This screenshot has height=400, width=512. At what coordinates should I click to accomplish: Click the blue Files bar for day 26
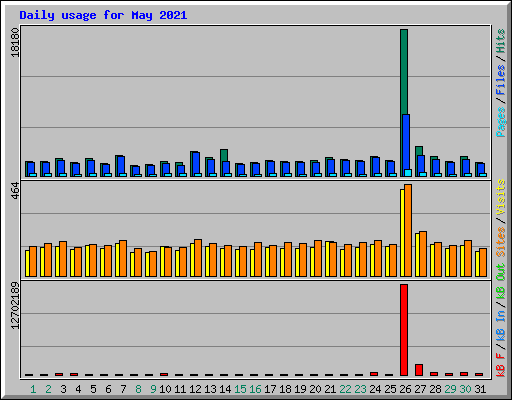click(x=406, y=142)
